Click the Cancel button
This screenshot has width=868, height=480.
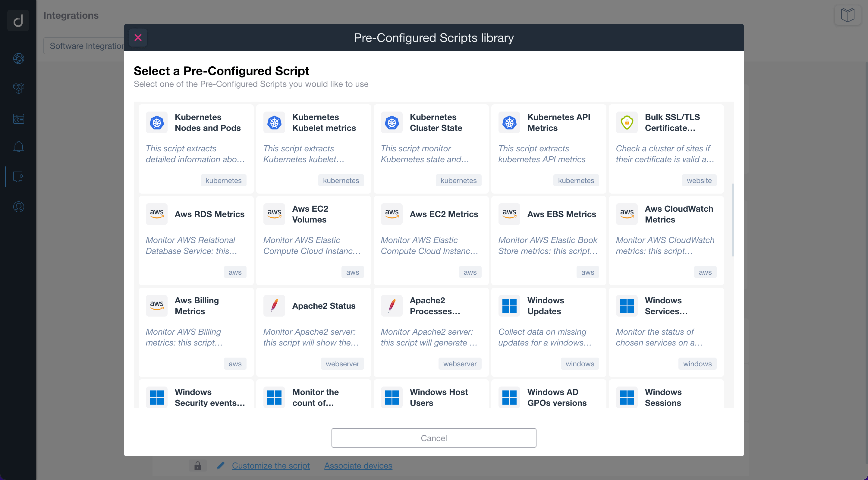434,438
